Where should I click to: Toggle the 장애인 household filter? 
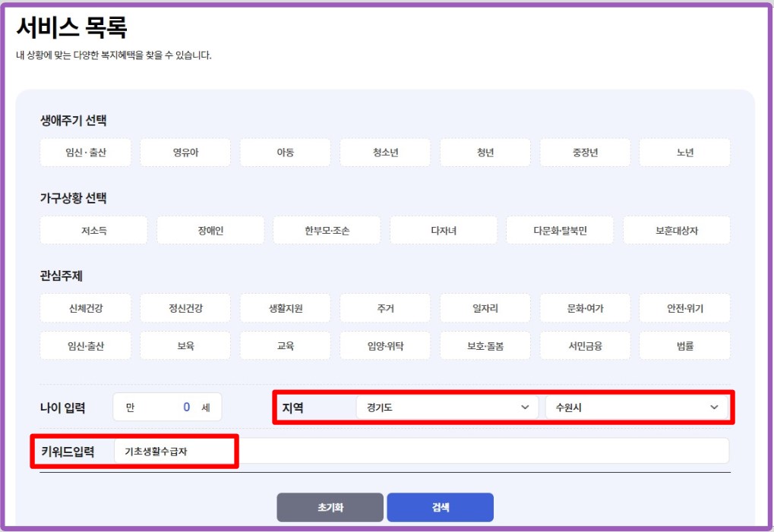pyautogui.click(x=210, y=230)
